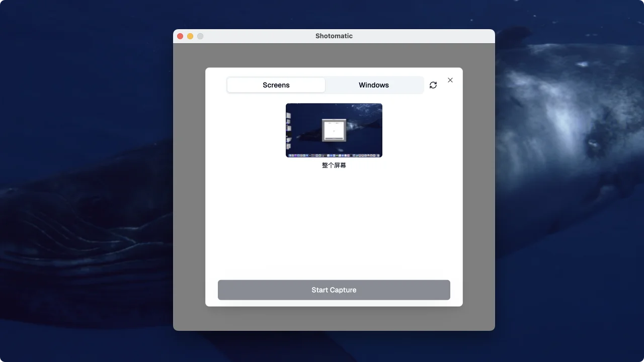Refresh the capture sources list
The height and width of the screenshot is (362, 644).
[433, 85]
